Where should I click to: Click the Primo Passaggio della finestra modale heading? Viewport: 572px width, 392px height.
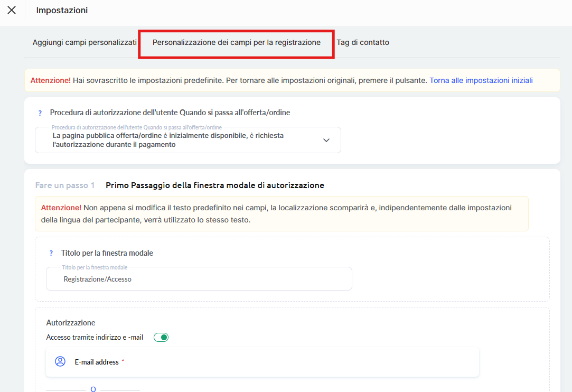(x=214, y=185)
